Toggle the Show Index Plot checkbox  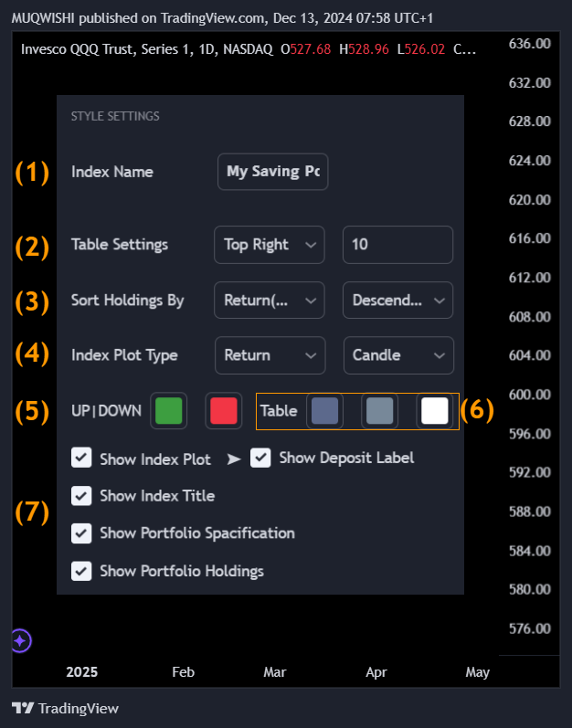click(81, 458)
